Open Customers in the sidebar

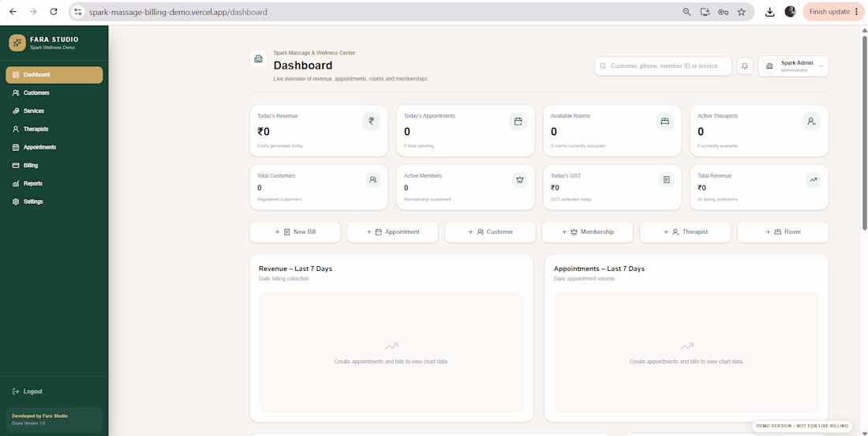54,93
